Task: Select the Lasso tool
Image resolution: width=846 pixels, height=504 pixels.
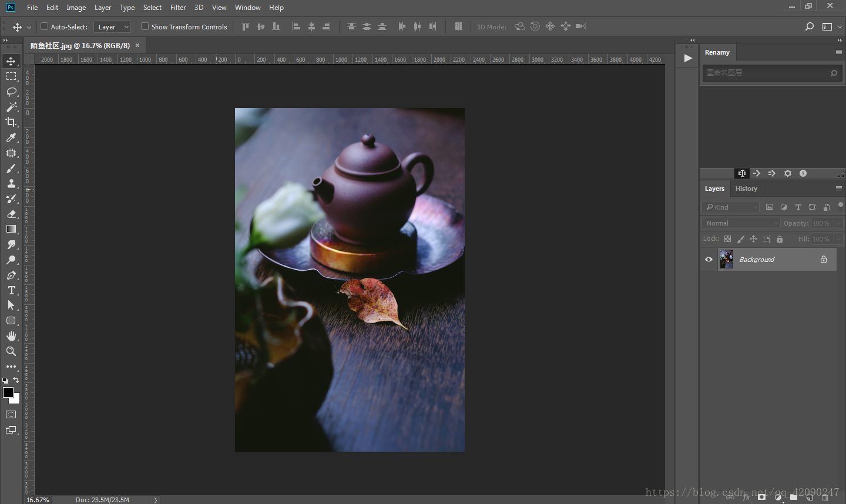Action: coord(11,92)
